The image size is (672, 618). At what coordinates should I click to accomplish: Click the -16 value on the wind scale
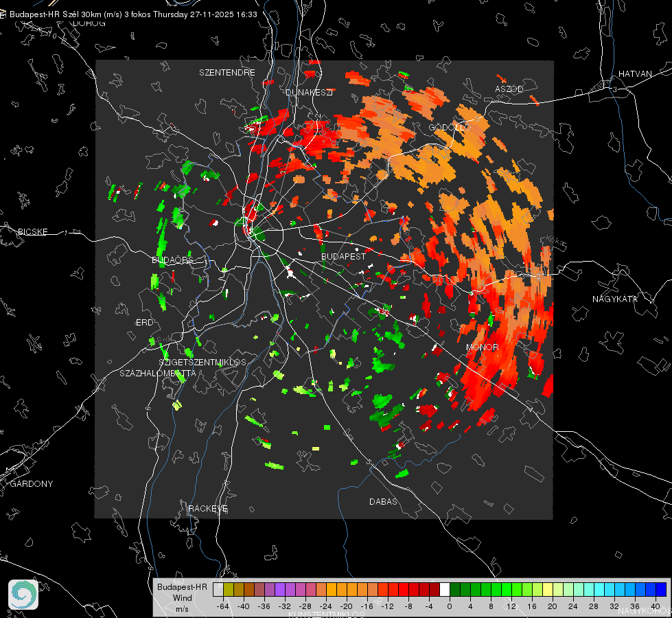click(x=367, y=606)
